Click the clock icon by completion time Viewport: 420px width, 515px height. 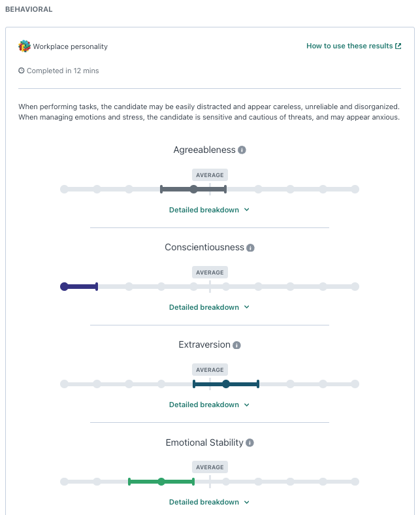[22, 71]
